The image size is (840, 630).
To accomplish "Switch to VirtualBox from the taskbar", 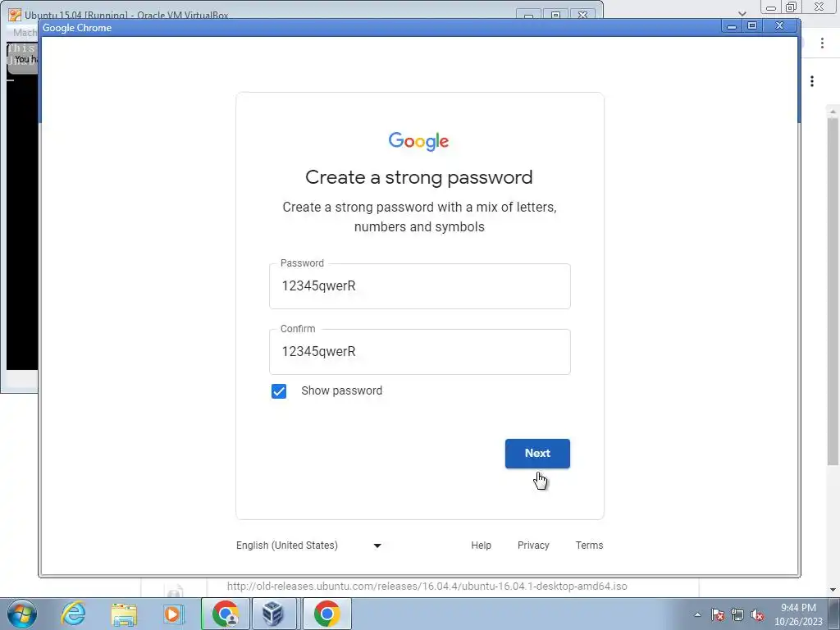I will coord(272,614).
